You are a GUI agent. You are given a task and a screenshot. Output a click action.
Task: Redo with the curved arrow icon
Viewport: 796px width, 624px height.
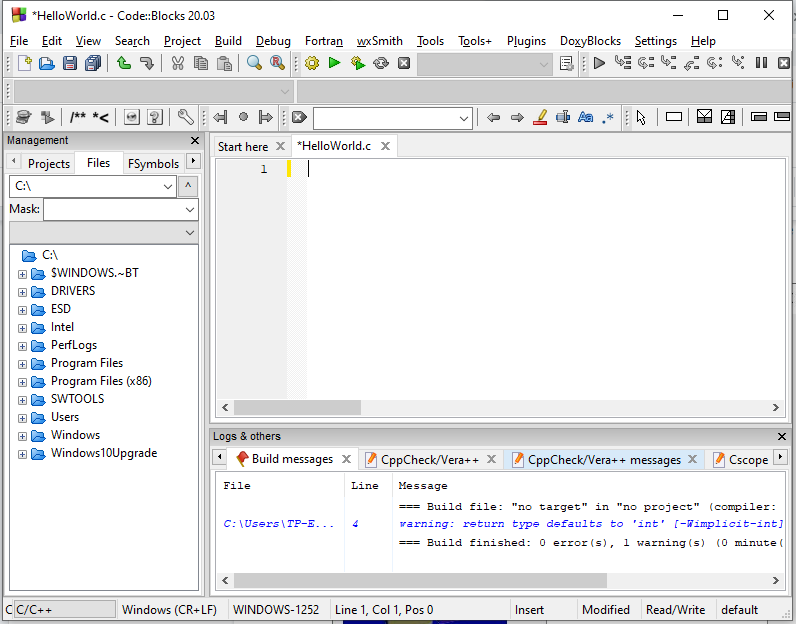coord(147,63)
